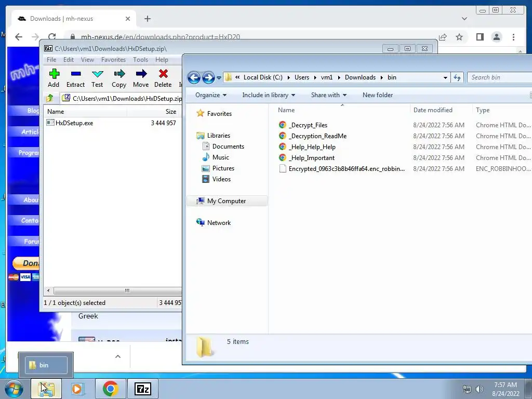Go up one folder level in 7-Zip
This screenshot has height=399, width=532.
point(50,98)
